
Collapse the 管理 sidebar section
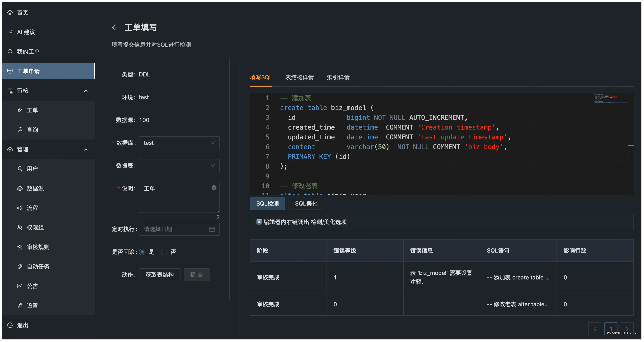click(86, 150)
